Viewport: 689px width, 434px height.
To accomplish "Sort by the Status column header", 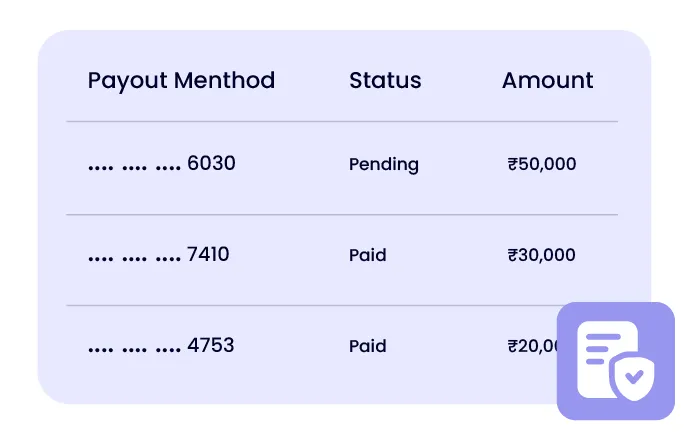I will [x=385, y=81].
